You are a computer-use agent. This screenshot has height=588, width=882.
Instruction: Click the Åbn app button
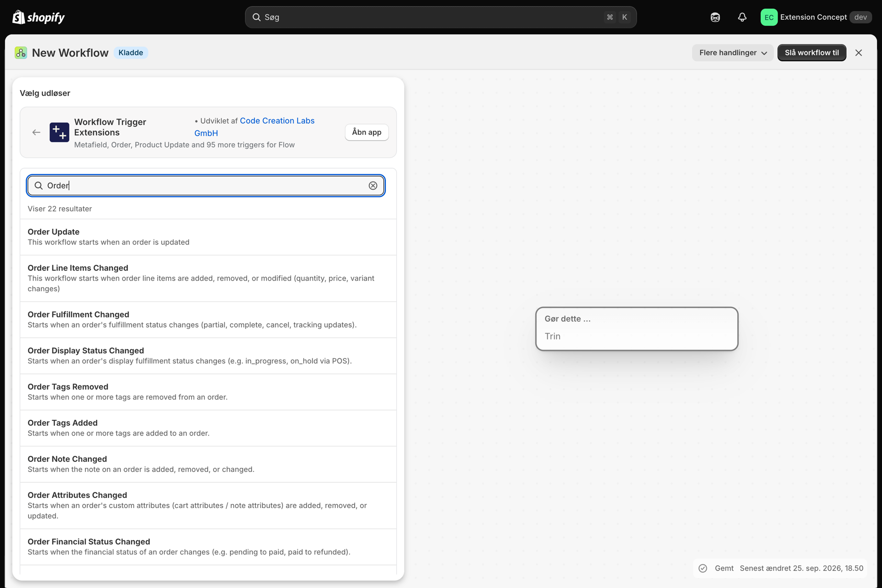pyautogui.click(x=367, y=132)
